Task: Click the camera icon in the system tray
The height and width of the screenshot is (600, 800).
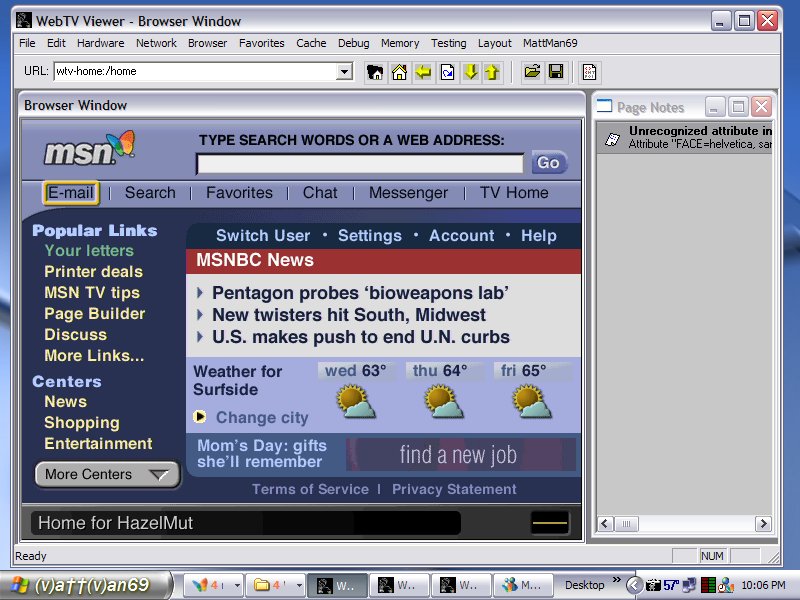Action: click(x=653, y=585)
